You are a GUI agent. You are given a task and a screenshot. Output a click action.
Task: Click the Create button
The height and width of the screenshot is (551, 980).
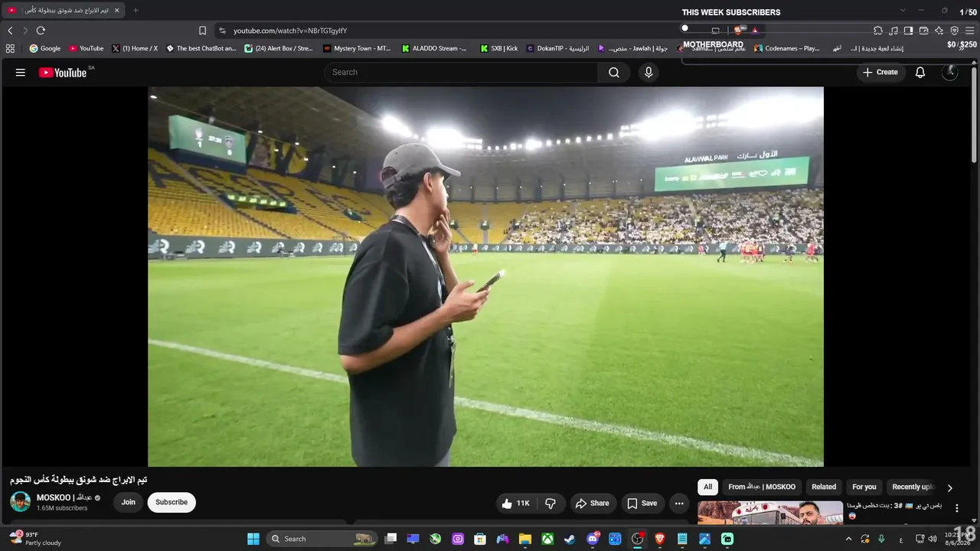point(880,73)
